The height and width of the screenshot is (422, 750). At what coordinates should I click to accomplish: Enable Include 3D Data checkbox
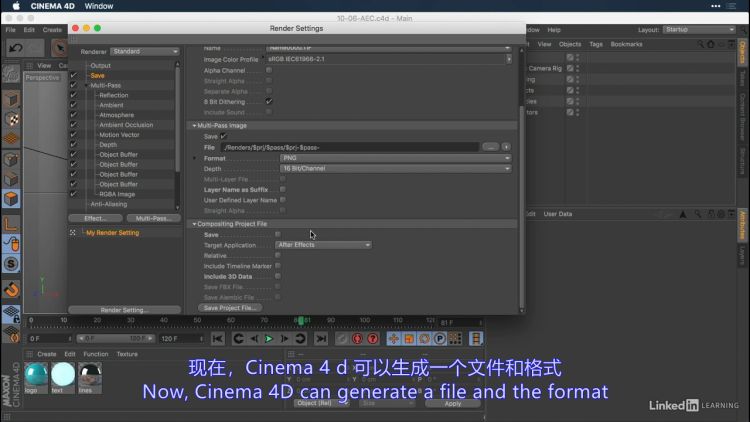pos(277,276)
